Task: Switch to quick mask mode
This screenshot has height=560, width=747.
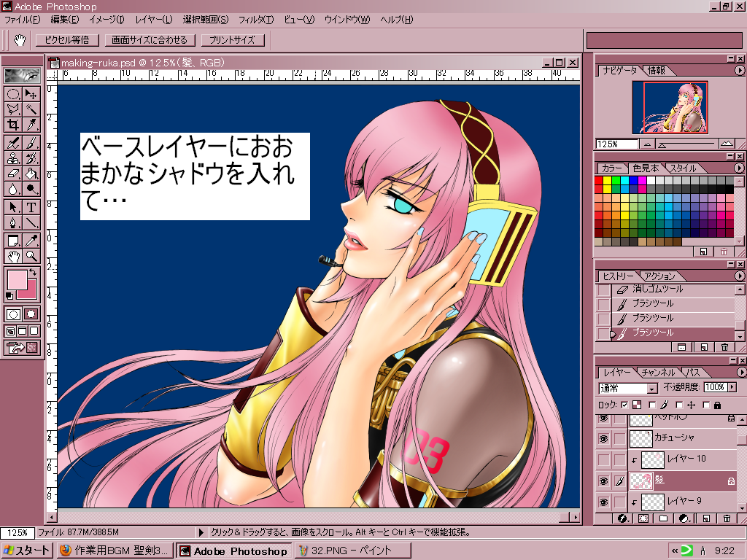Action: click(x=31, y=314)
